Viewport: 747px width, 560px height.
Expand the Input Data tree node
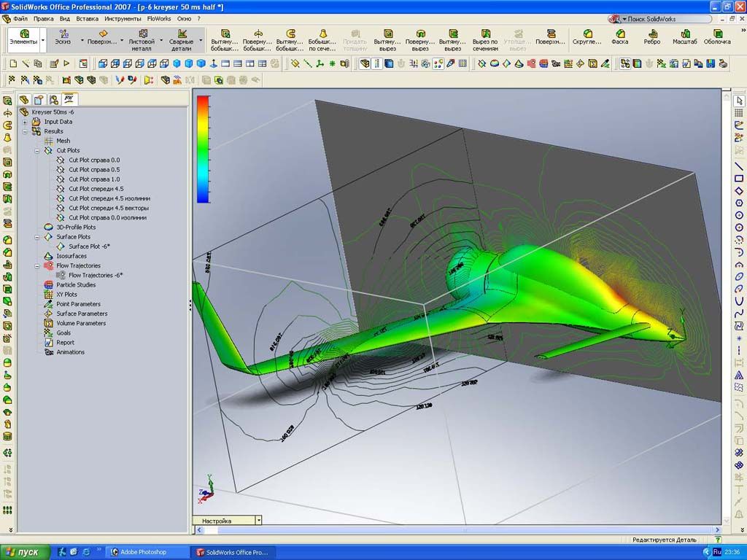click(x=25, y=122)
